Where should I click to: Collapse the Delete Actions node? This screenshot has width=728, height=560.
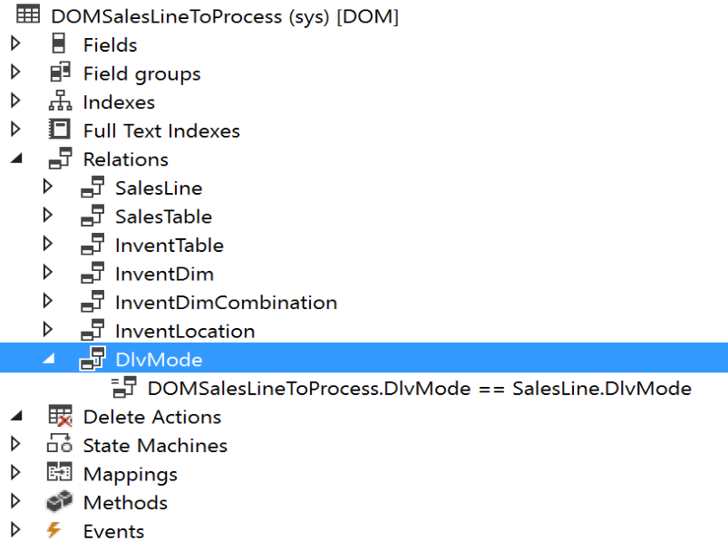pyautogui.click(x=16, y=416)
